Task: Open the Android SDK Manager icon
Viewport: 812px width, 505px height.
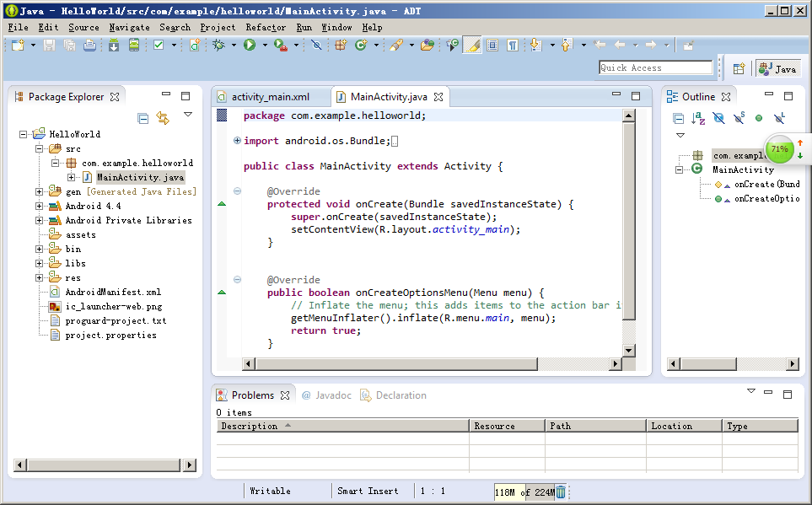Action: (x=114, y=46)
